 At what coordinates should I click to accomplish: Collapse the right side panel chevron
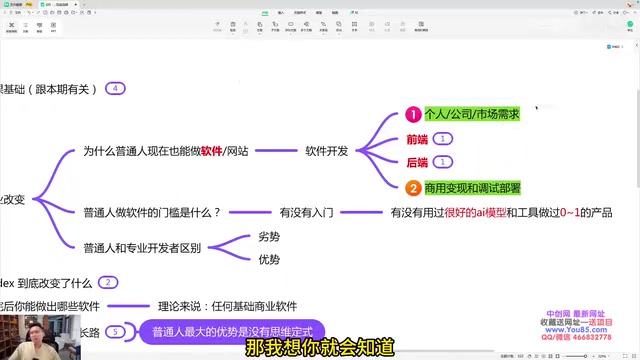tap(636, 45)
